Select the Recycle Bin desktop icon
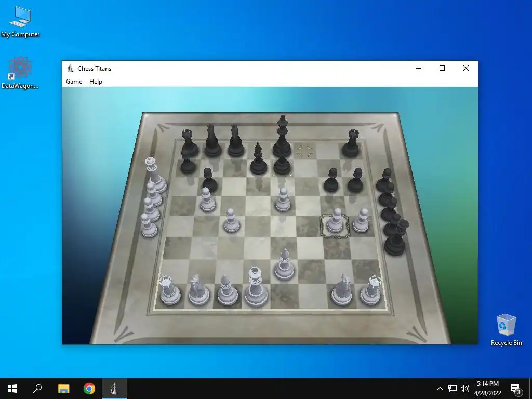This screenshot has width=532, height=399. (506, 330)
